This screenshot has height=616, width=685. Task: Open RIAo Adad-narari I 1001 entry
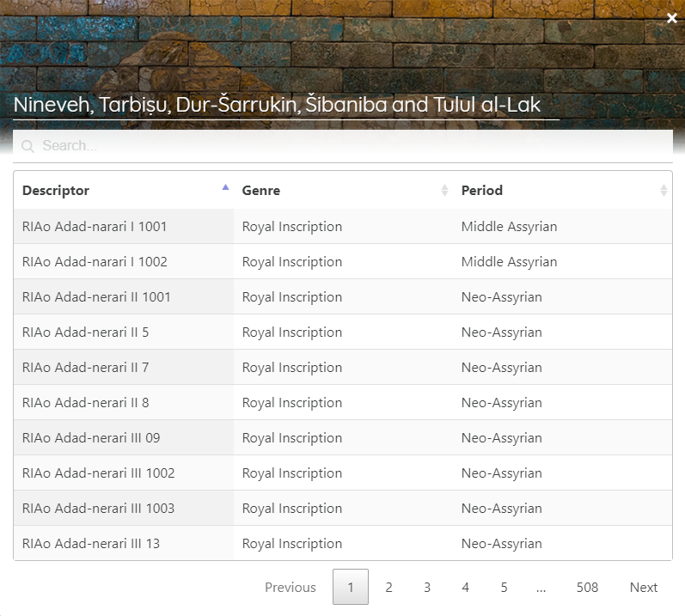pos(95,227)
